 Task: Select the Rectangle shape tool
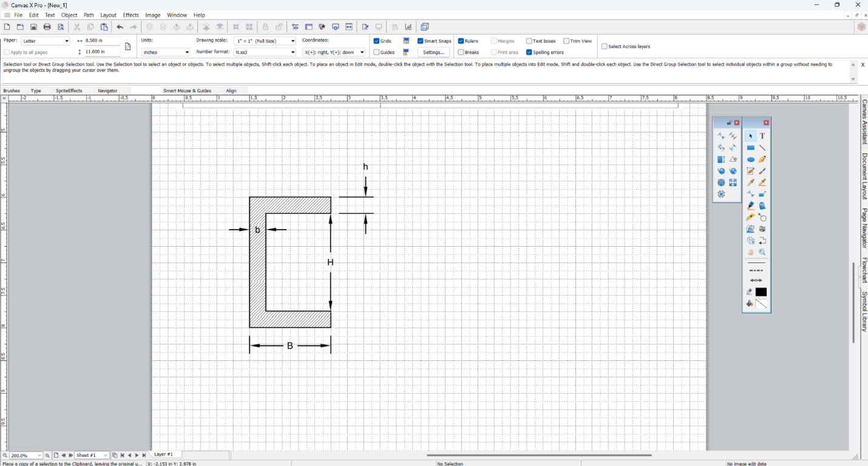coord(751,148)
